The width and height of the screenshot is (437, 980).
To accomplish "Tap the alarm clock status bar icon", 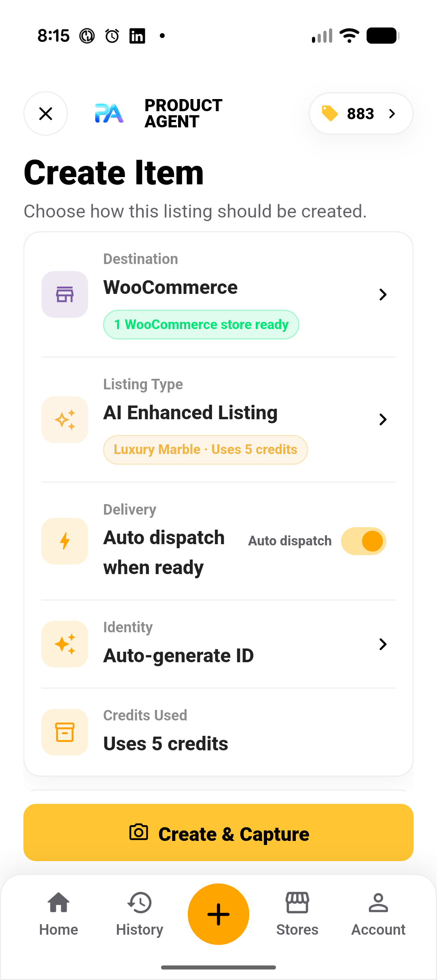I will point(112,36).
